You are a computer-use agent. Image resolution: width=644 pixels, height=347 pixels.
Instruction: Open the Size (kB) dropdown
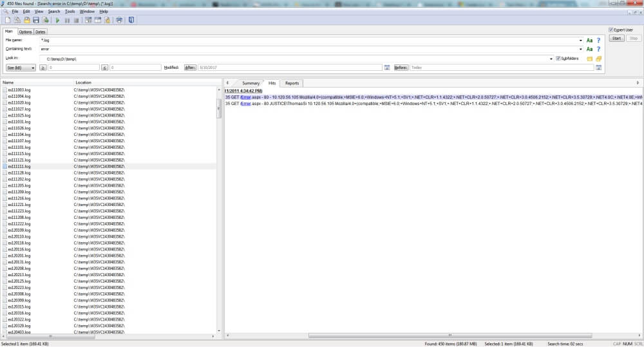pyautogui.click(x=21, y=68)
